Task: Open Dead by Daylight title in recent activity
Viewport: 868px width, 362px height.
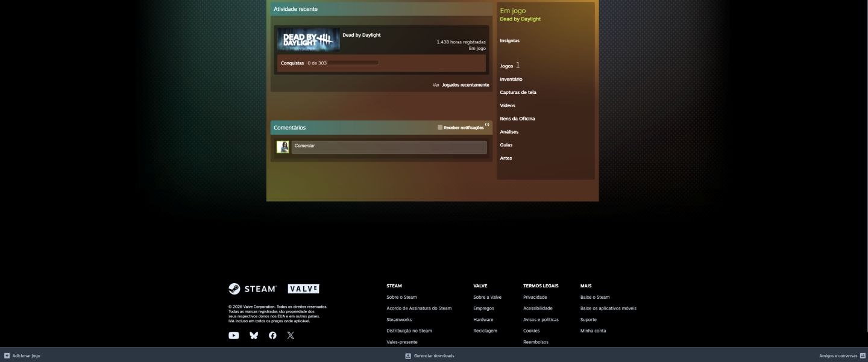Action: click(362, 35)
